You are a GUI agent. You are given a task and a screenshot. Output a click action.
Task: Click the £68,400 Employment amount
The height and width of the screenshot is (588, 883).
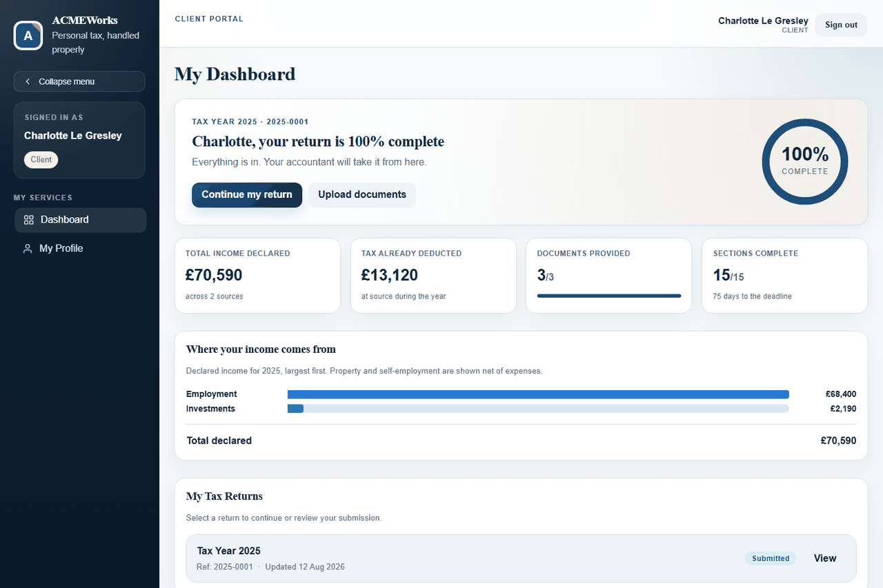[x=841, y=394]
